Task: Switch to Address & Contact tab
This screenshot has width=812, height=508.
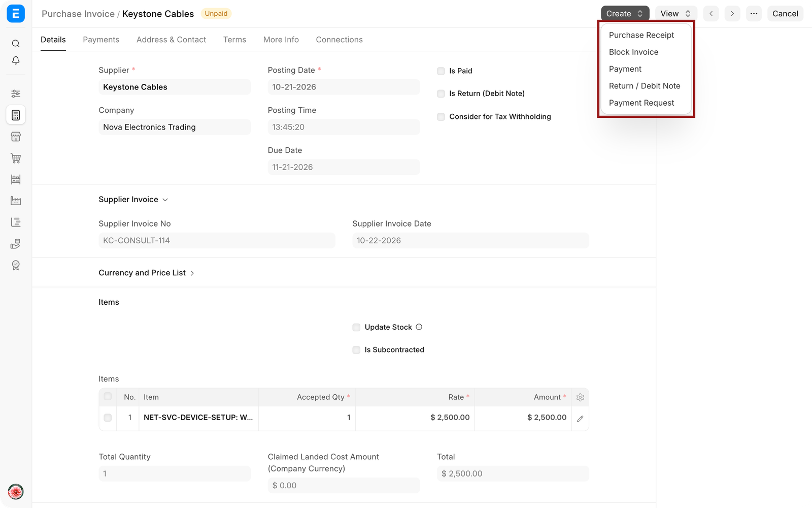Action: click(171, 40)
